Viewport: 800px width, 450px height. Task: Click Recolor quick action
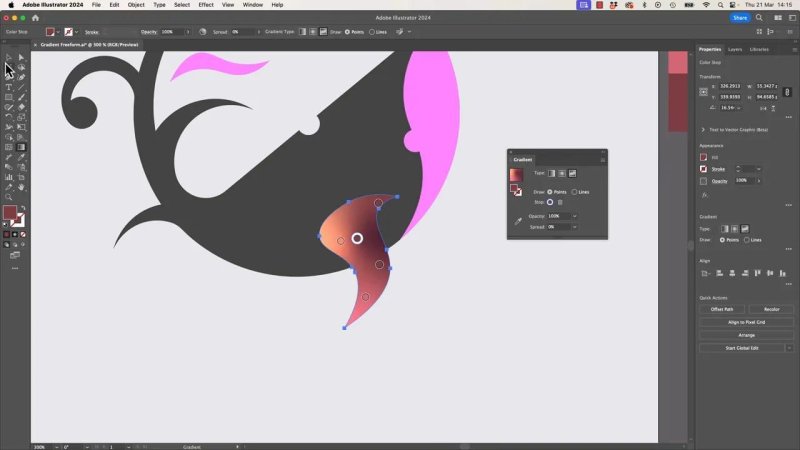pyautogui.click(x=771, y=309)
